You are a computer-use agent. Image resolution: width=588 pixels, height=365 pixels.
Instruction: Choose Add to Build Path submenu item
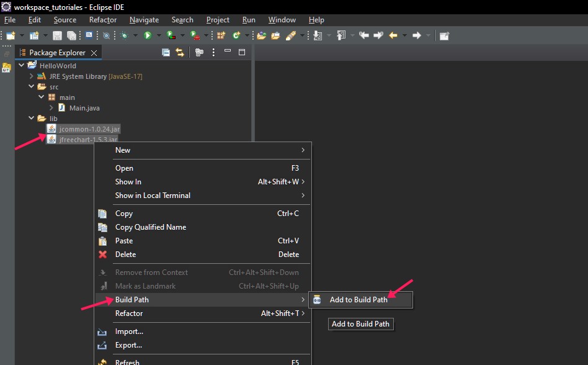coord(359,300)
